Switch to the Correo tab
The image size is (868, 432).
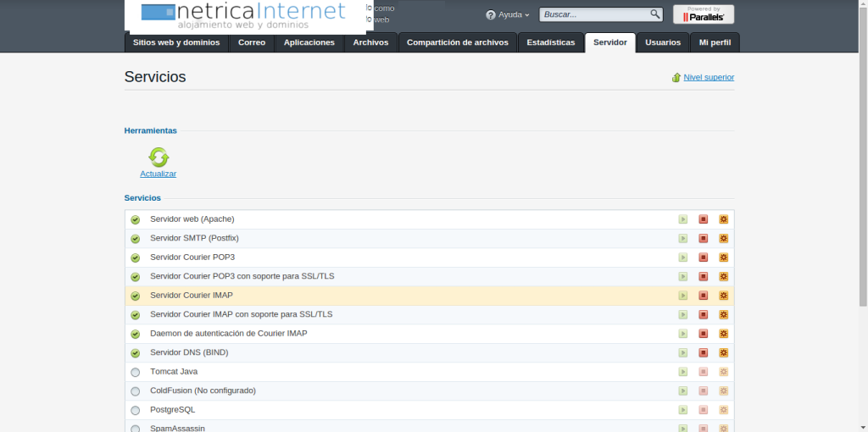click(x=252, y=42)
